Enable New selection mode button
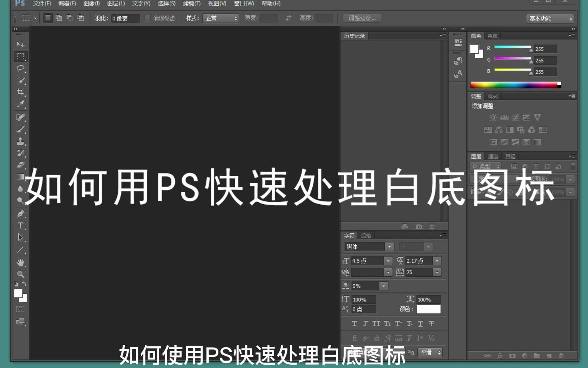The height and width of the screenshot is (368, 588). (48, 18)
